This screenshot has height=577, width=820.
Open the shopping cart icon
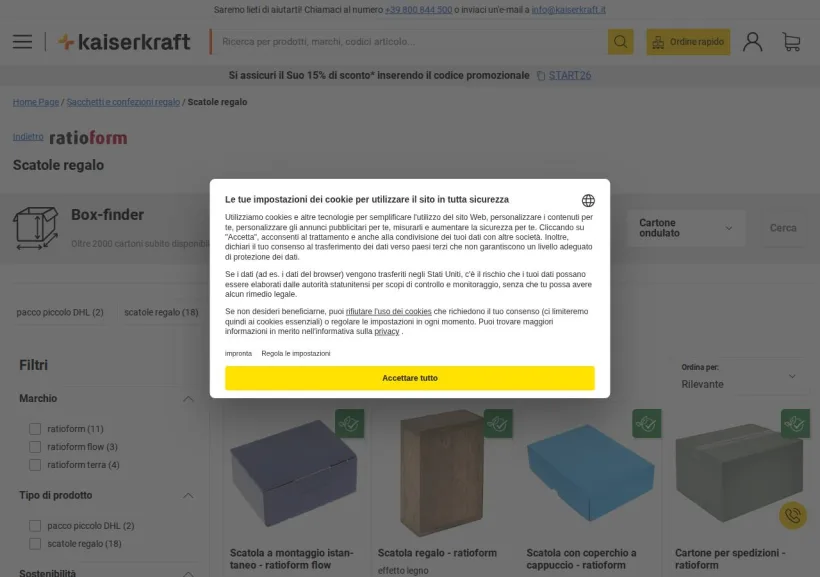coord(791,42)
